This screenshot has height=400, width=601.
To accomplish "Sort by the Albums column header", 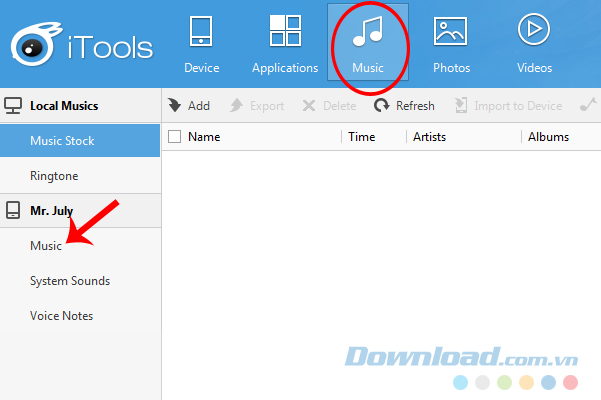I will click(x=548, y=137).
